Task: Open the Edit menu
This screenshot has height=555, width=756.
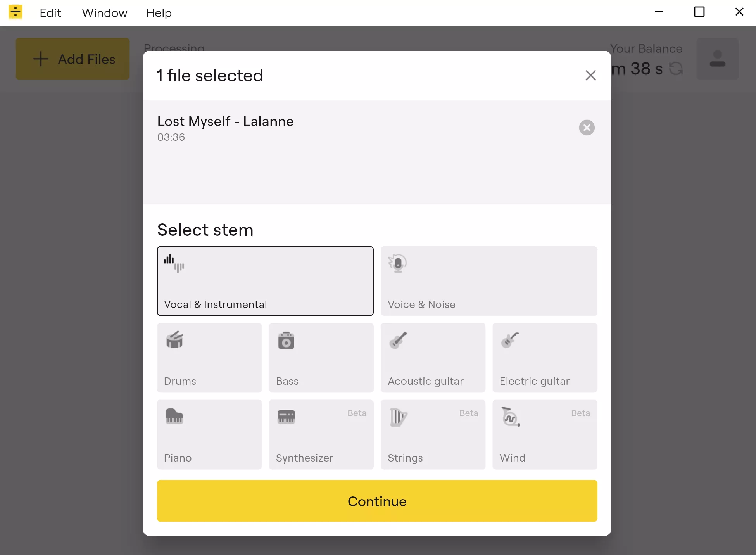Action: pos(50,13)
